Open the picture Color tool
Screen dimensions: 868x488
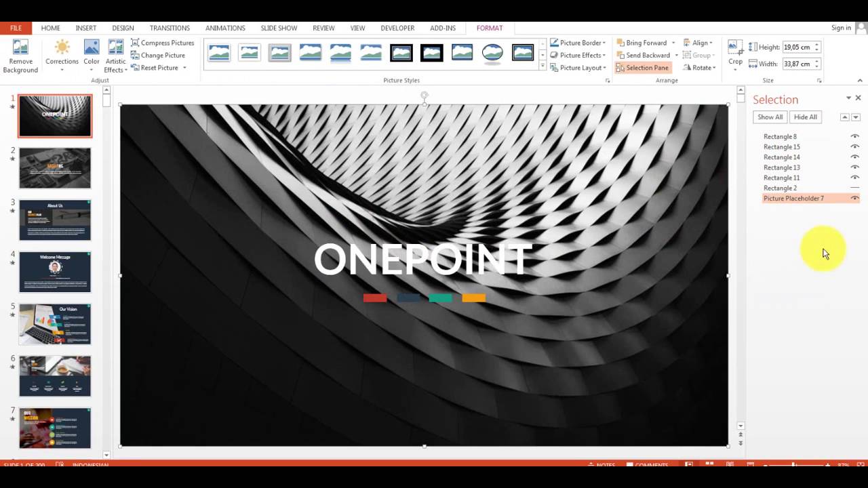pyautogui.click(x=92, y=56)
